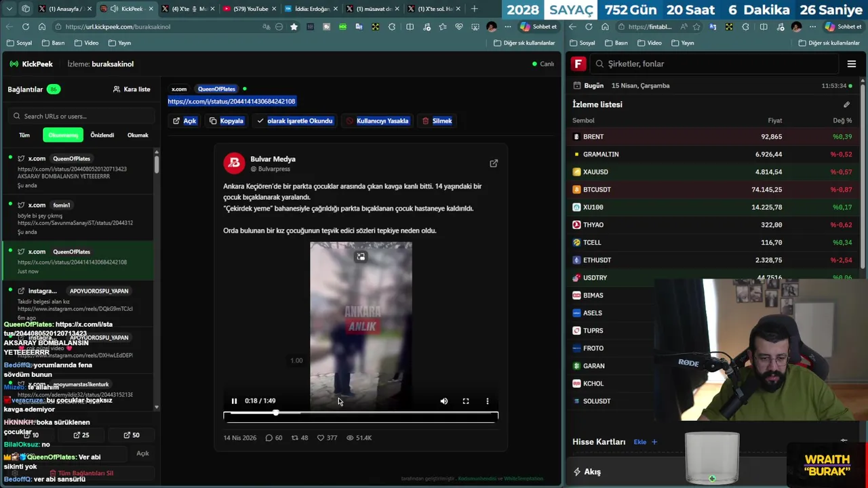Click the Bugün calendar icon
This screenshot has height=488, width=868.
[x=577, y=86]
